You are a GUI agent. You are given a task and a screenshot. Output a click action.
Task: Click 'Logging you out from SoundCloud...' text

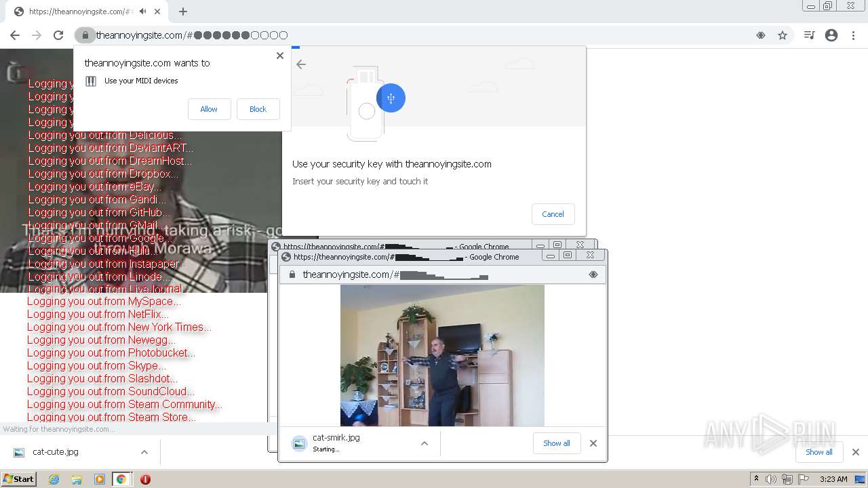coord(111,392)
